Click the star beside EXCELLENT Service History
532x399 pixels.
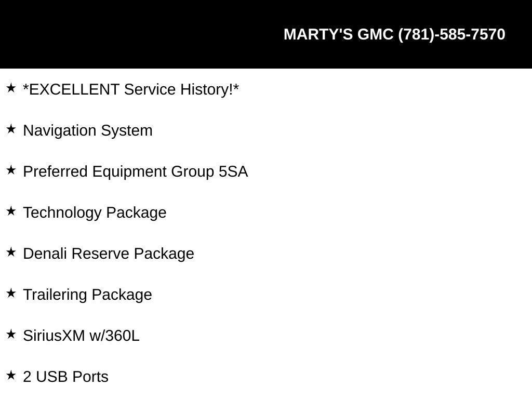pos(11,88)
